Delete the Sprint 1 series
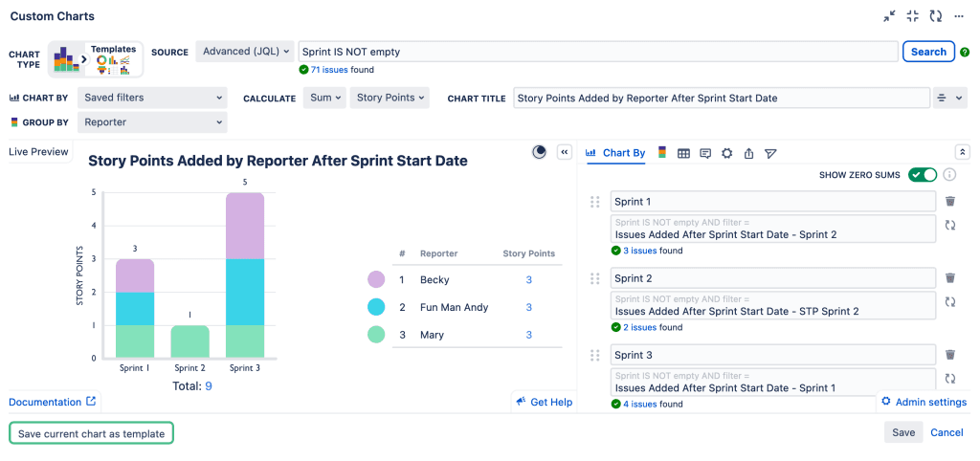This screenshot has height=461, width=980. 950,201
